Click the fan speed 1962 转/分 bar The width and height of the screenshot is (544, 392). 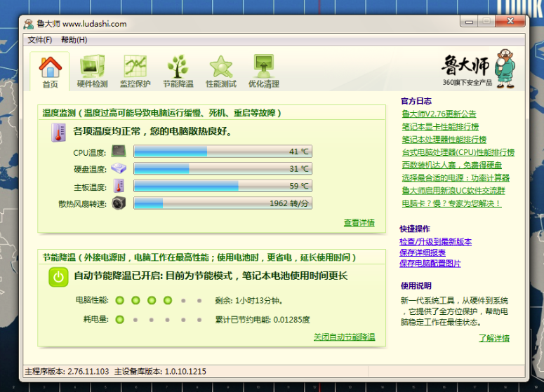pyautogui.click(x=223, y=203)
